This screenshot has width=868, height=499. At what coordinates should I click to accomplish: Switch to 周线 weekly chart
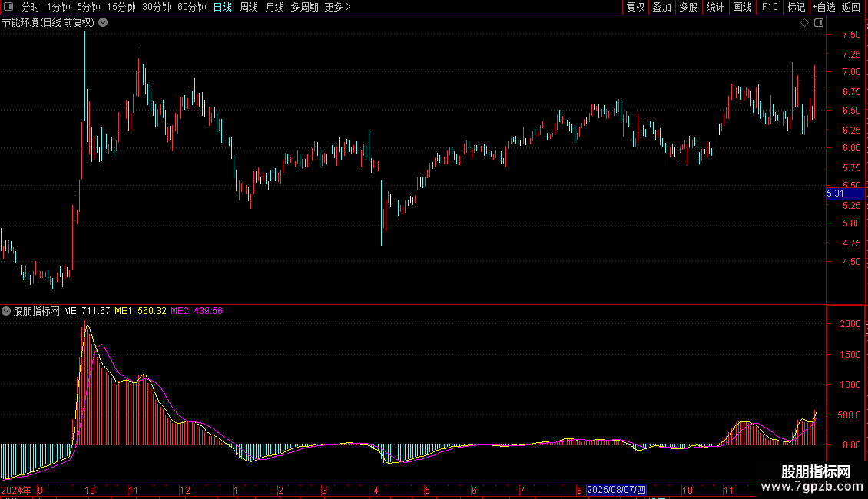249,7
